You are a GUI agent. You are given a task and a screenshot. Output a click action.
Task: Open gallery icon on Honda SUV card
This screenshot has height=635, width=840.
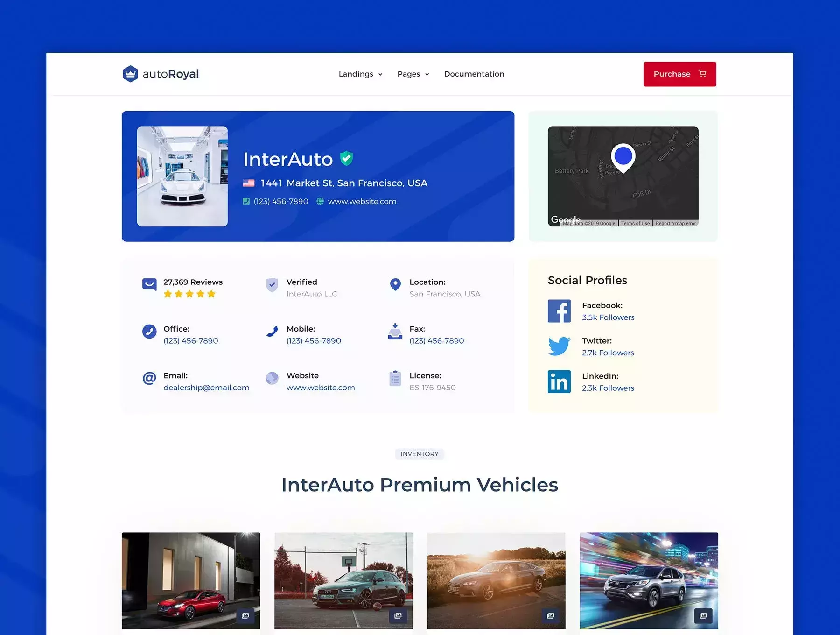pos(703,615)
